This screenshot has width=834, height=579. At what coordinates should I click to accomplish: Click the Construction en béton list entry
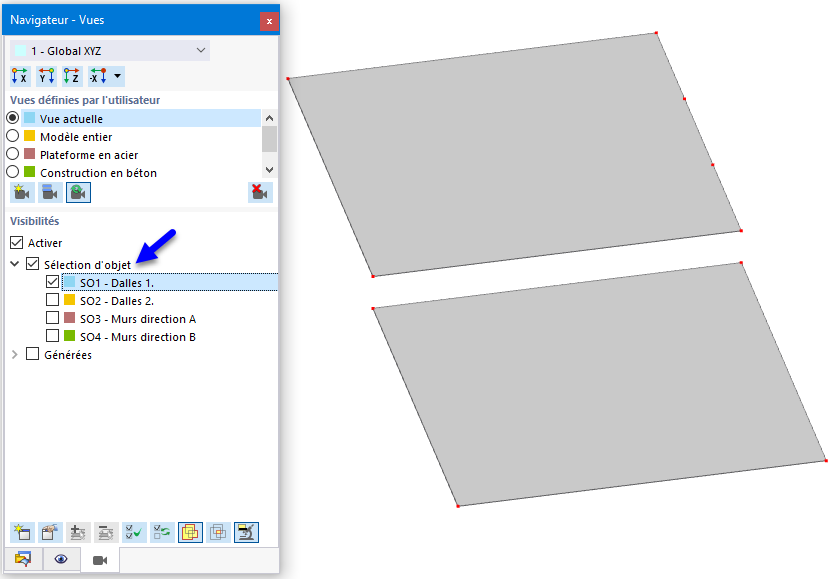tap(98, 173)
